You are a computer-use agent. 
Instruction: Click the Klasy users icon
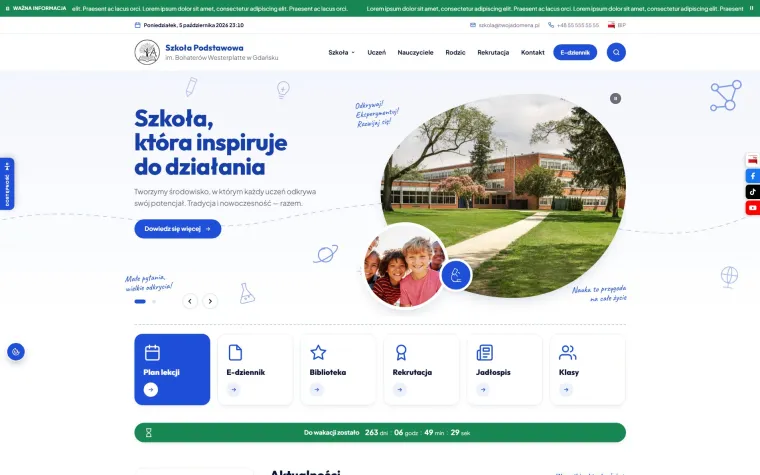568,352
